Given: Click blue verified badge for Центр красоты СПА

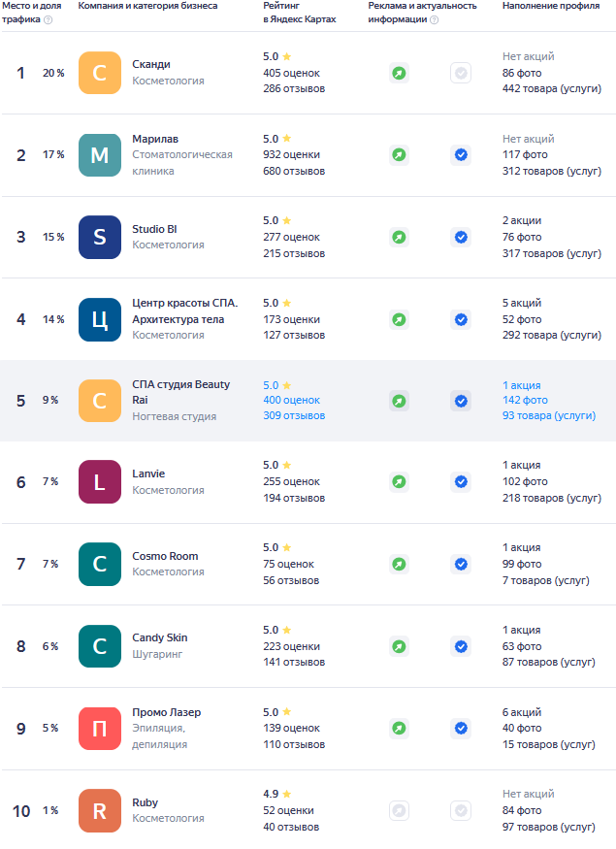Looking at the screenshot, I should coord(461,319).
